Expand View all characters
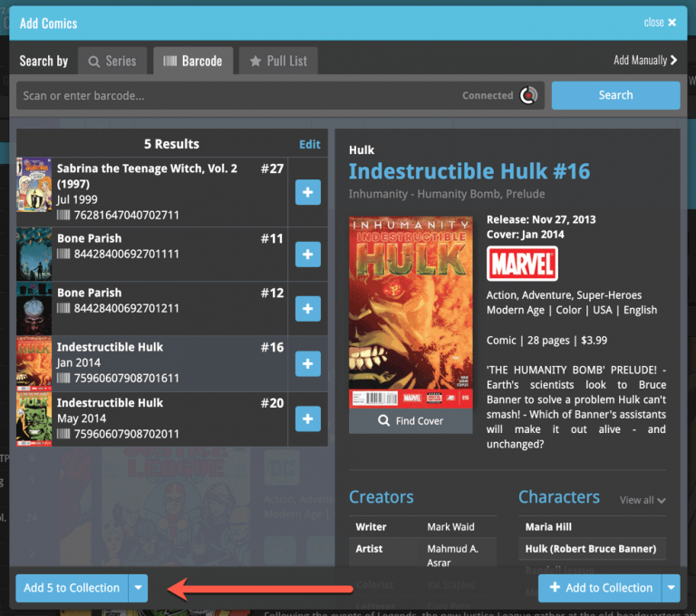696x616 pixels. pyautogui.click(x=643, y=500)
